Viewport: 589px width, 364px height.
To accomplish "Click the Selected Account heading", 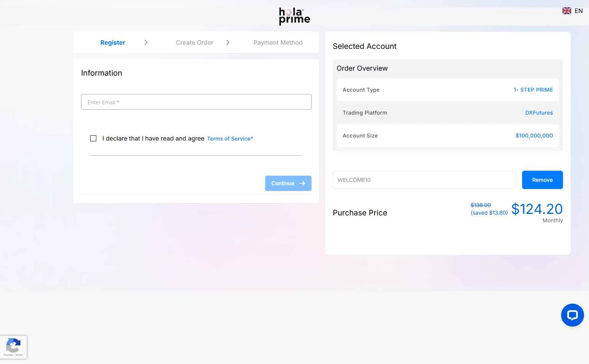I will 365,46.
